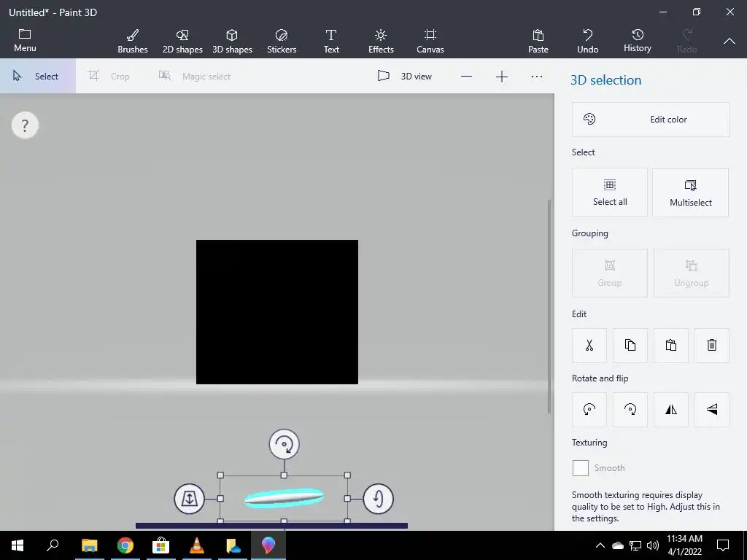Click the Z-axis rotation handle above object
This screenshot has width=747, height=560.
(285, 444)
